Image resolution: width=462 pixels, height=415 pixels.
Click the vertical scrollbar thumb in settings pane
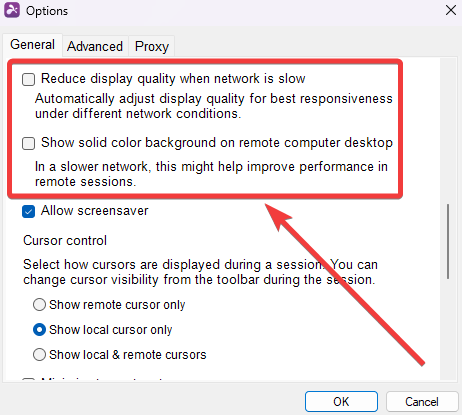448,241
